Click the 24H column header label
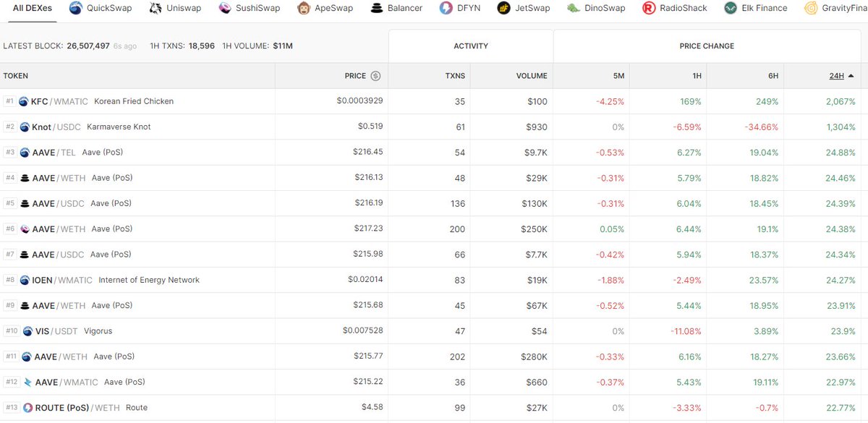The height and width of the screenshot is (423, 868). [x=837, y=76]
